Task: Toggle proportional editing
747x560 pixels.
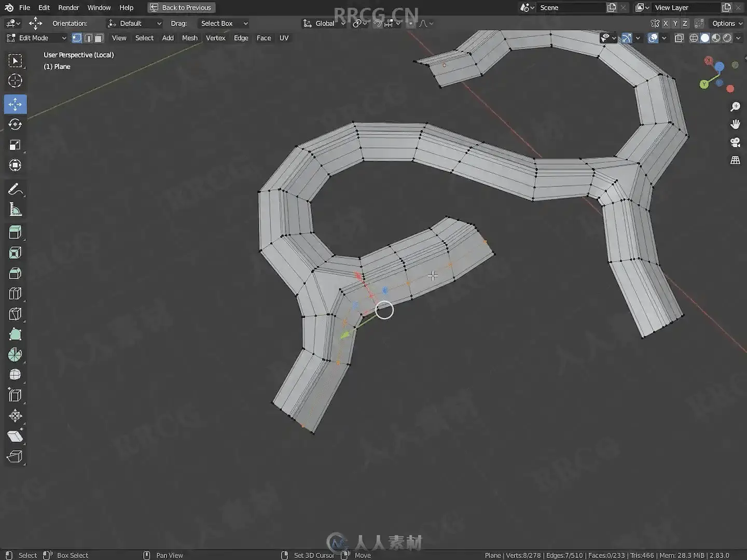Action: click(x=410, y=23)
